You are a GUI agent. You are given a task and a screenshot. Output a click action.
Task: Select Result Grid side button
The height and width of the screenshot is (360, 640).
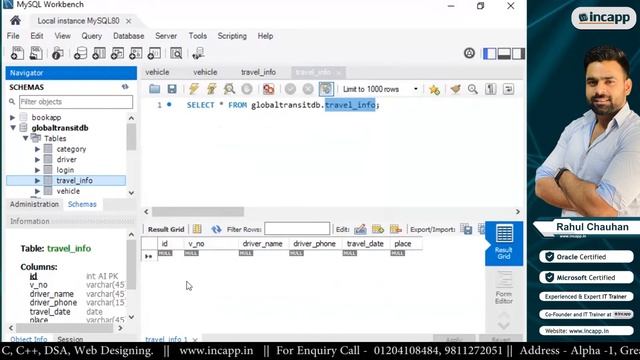(504, 243)
